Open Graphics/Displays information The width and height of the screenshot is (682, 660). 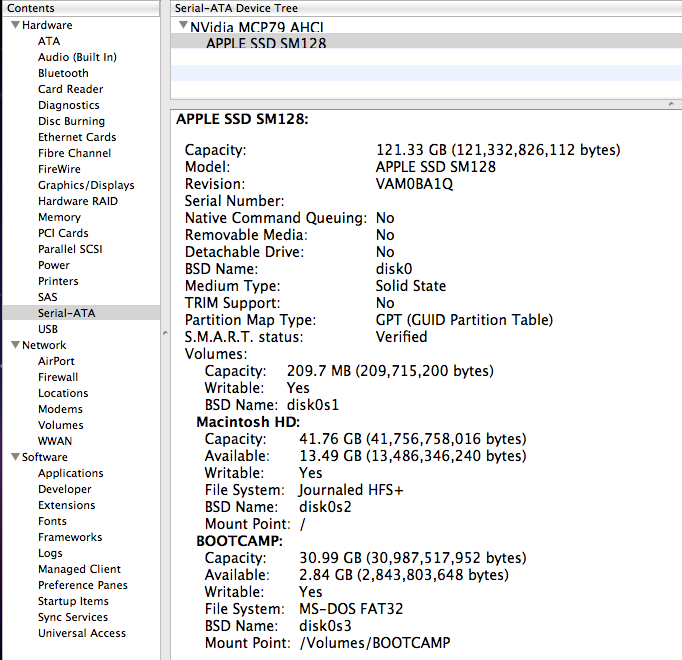tap(86, 185)
